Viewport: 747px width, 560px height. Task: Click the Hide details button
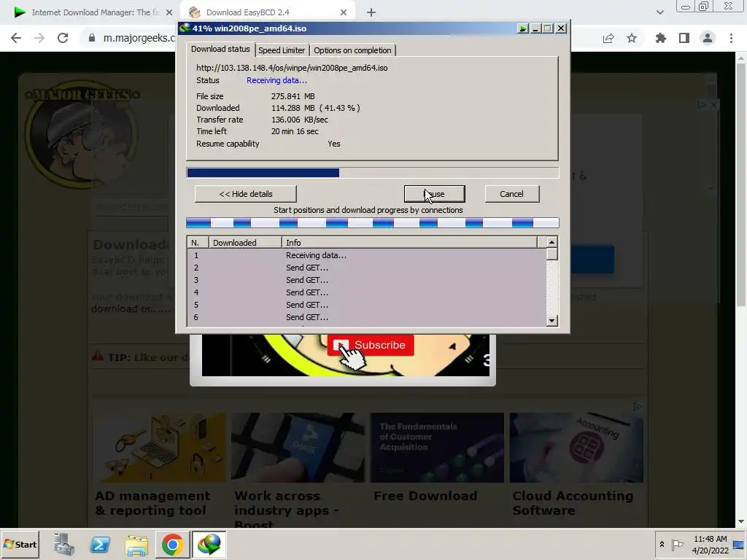245,194
